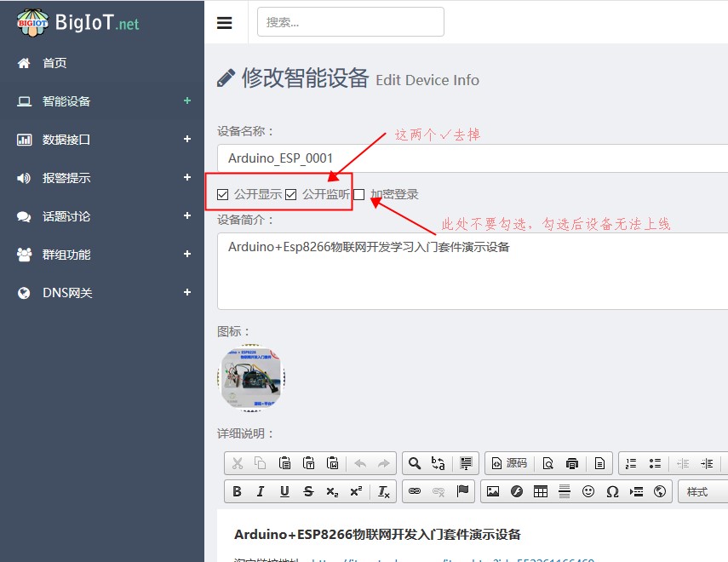
Task: Click the 源码 source code button
Action: pyautogui.click(x=509, y=463)
